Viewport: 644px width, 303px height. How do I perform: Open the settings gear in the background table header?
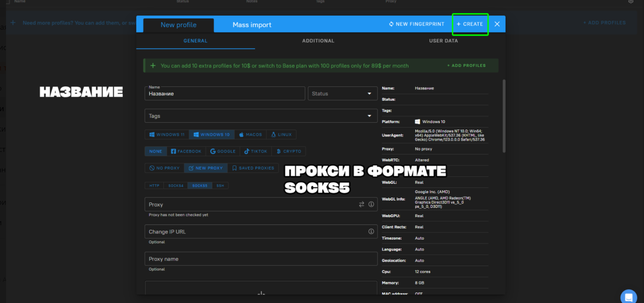point(631,2)
